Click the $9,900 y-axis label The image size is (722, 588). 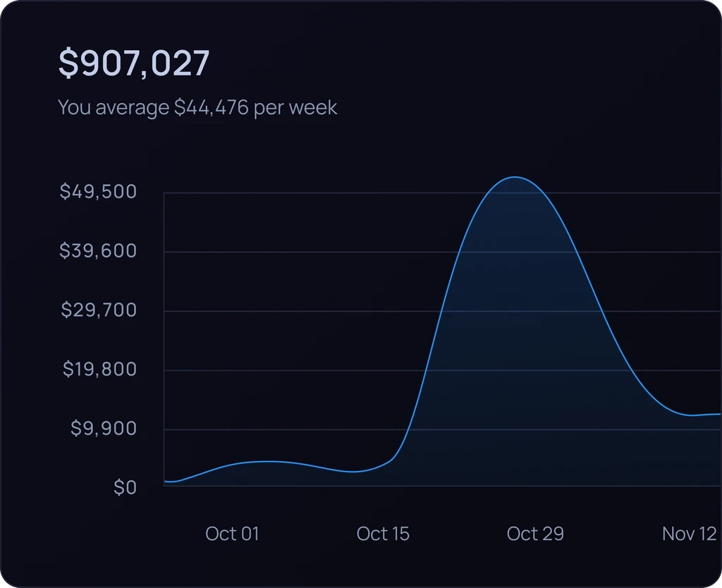(104, 428)
